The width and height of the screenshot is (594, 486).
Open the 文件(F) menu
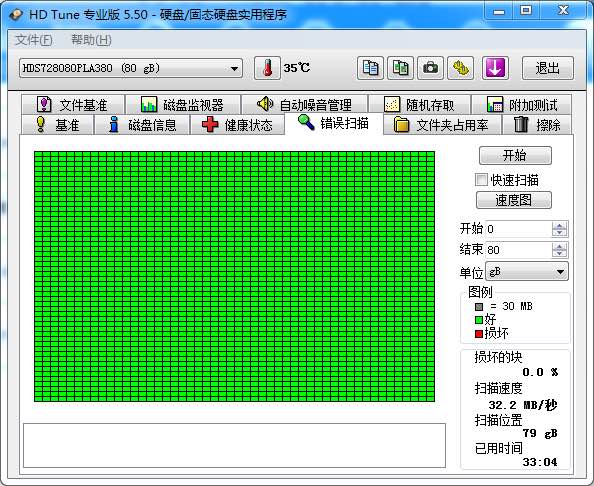point(34,40)
